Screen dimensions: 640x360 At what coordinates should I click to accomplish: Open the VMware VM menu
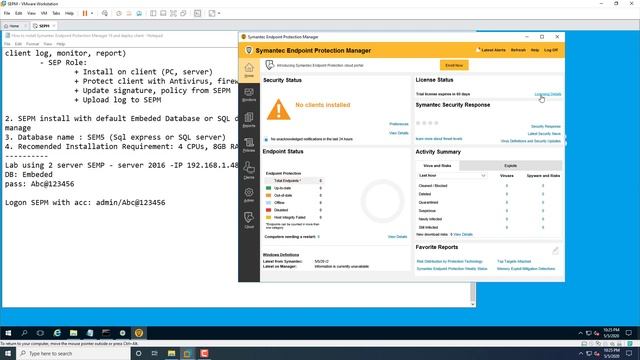(44, 13)
